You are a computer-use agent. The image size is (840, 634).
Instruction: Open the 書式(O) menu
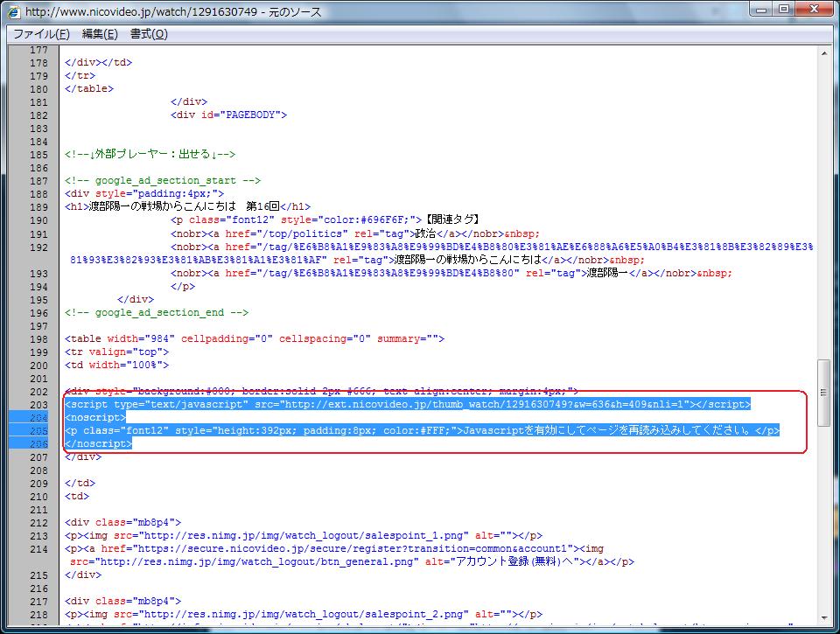(x=148, y=34)
